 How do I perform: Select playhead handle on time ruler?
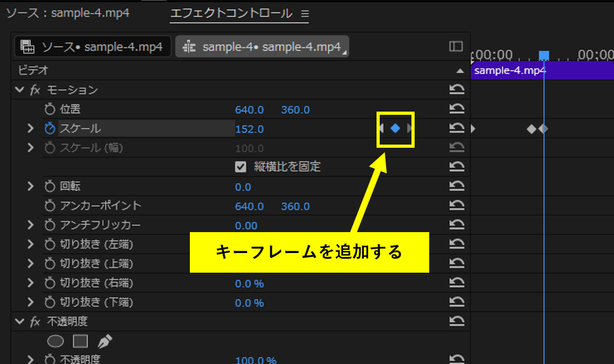coord(544,56)
